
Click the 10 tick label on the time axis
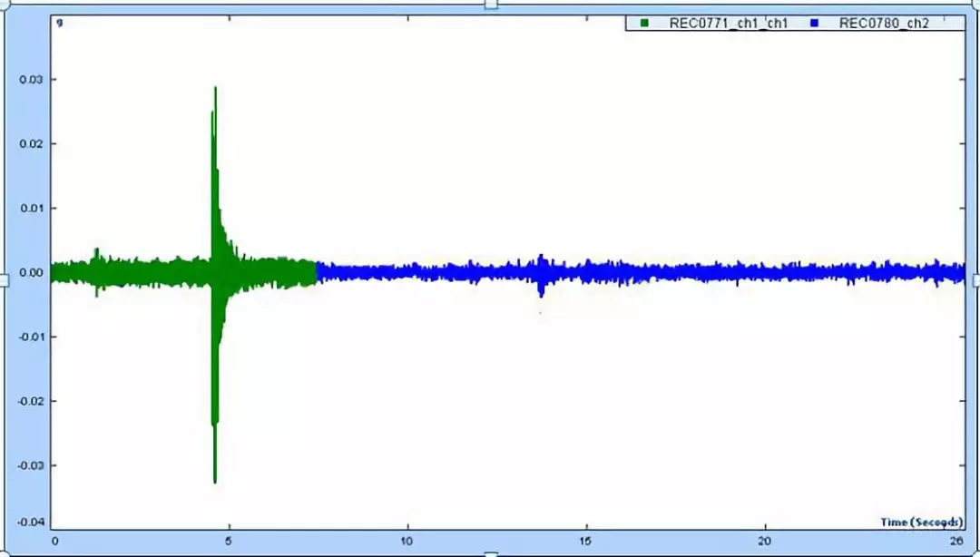click(x=408, y=541)
